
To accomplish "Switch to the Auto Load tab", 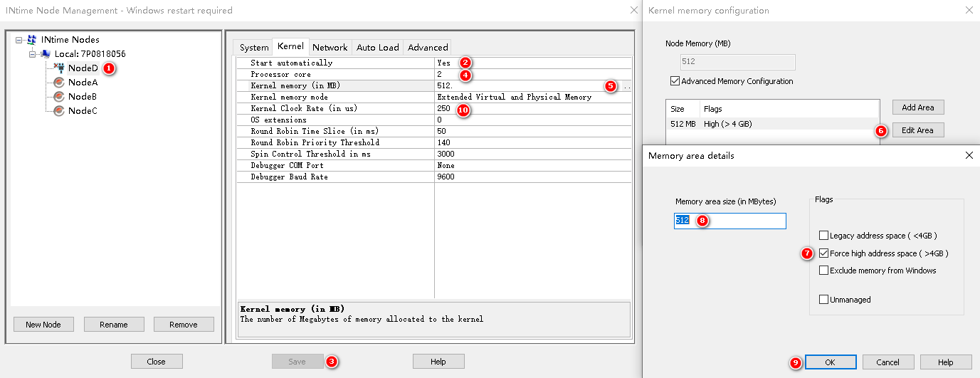I will (377, 48).
